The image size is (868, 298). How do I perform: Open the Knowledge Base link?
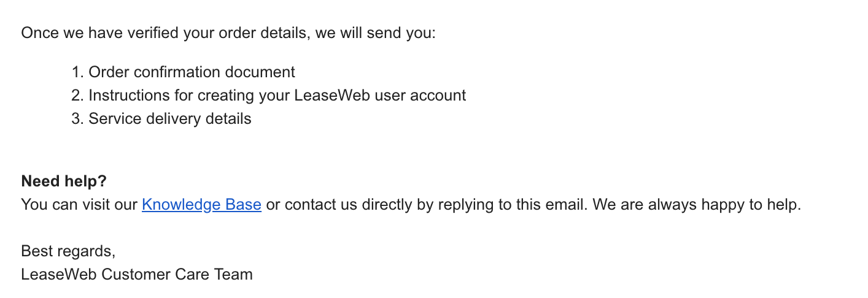point(201,205)
